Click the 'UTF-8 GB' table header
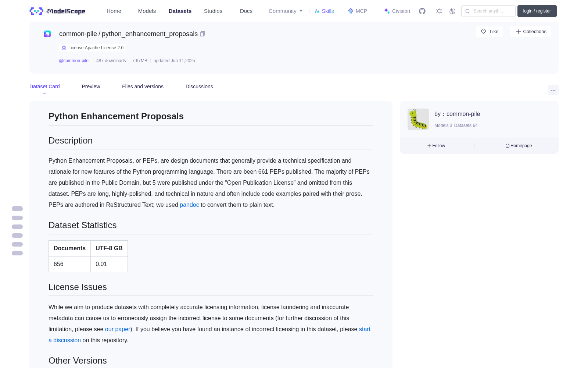 point(109,248)
